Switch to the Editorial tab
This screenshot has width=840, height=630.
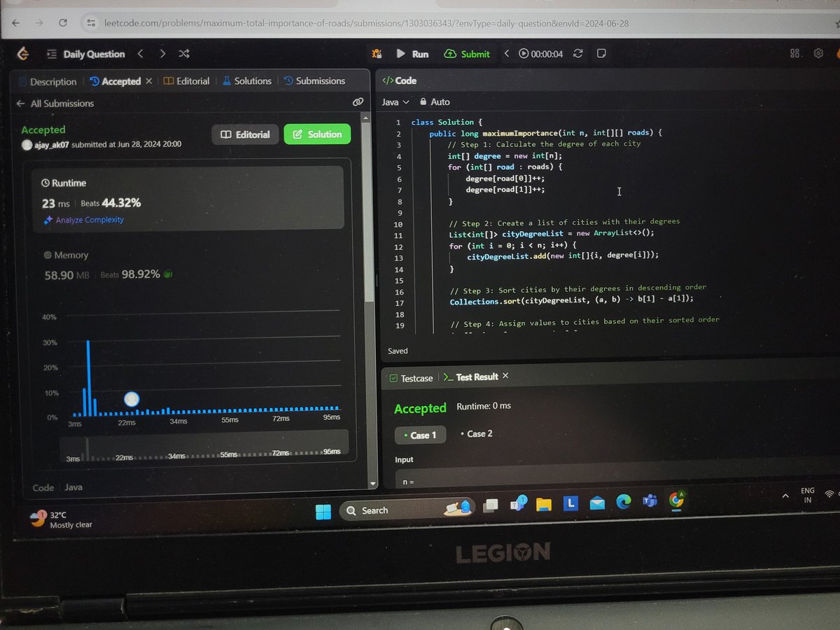click(186, 81)
